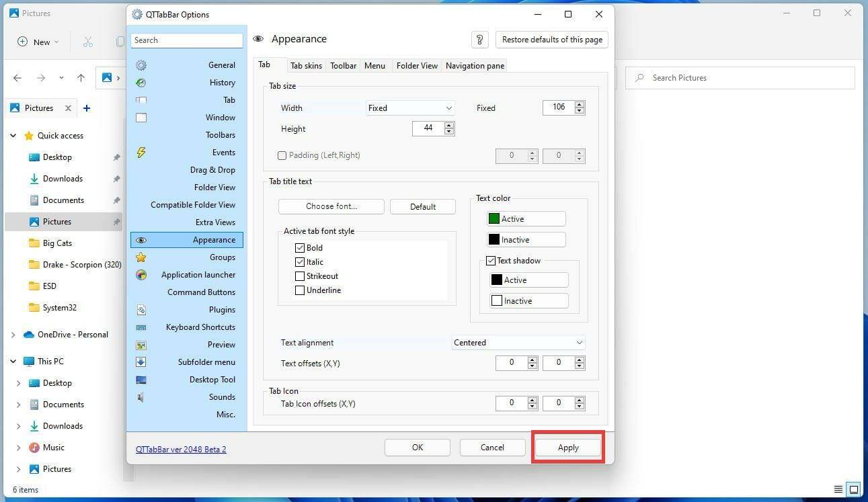Click the Keyboard Shortcuts keyboard icon
Image resolution: width=868 pixels, height=502 pixels.
click(x=141, y=327)
